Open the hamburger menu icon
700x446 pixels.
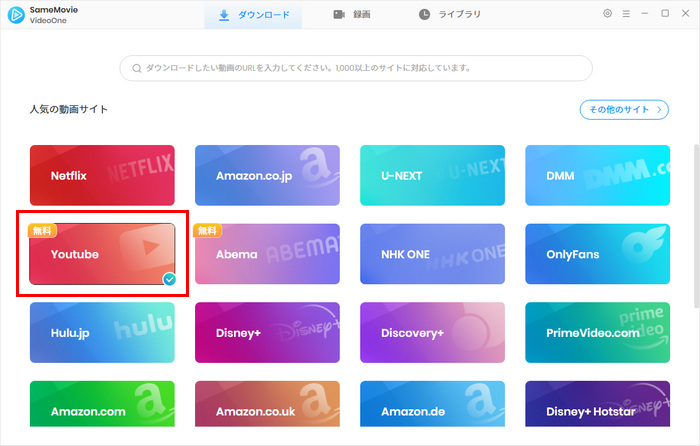pyautogui.click(x=626, y=14)
